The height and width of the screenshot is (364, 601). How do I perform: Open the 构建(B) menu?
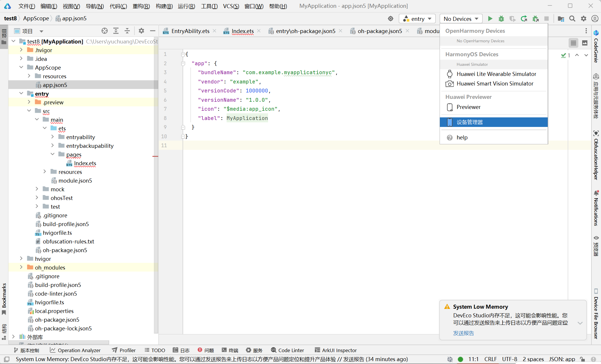(164, 6)
